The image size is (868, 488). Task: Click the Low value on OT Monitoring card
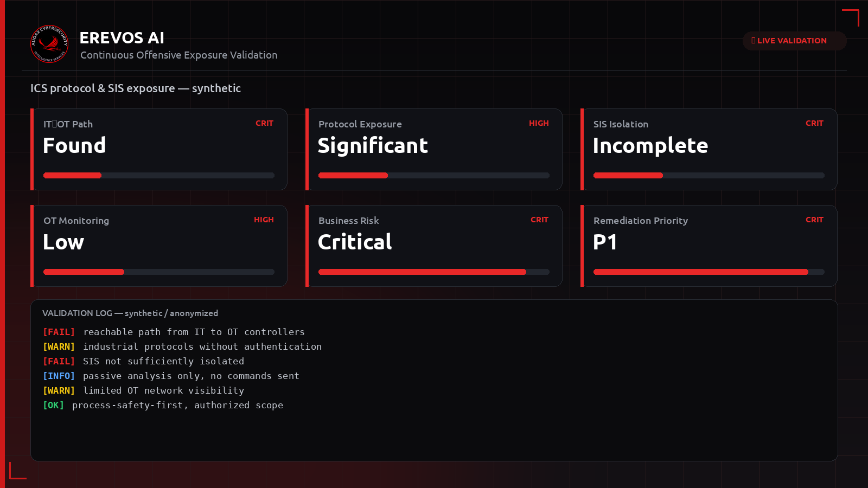63,242
